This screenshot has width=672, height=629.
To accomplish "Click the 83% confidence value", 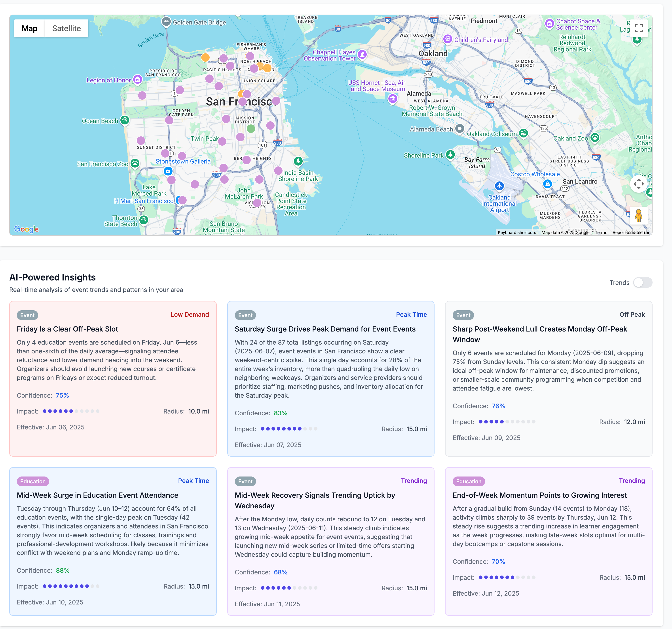I will click(x=281, y=413).
